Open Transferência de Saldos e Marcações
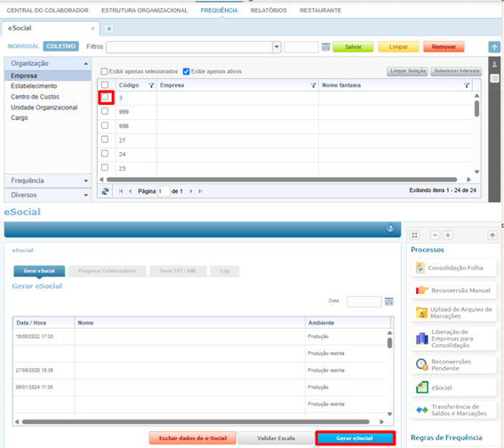 (453, 410)
